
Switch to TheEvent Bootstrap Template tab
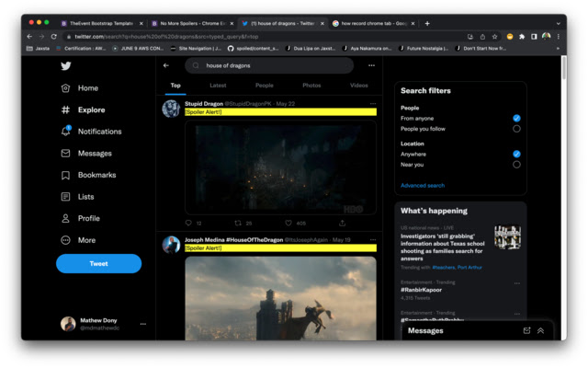pos(101,23)
